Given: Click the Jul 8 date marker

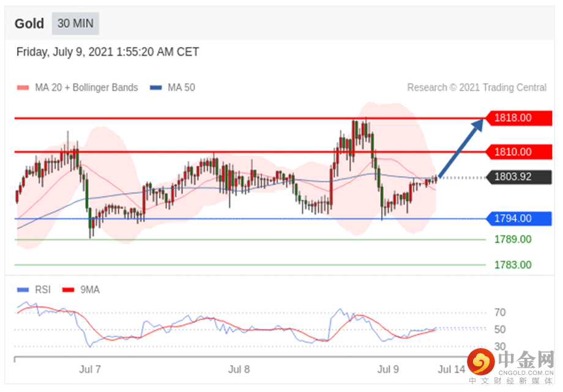Looking at the screenshot, I should [x=239, y=369].
